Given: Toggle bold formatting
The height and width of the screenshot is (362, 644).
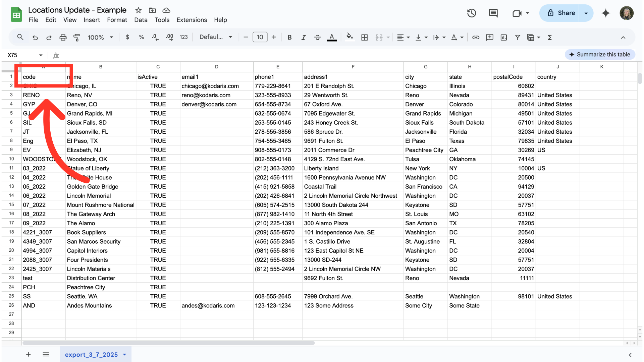Looking at the screenshot, I should tap(289, 38).
